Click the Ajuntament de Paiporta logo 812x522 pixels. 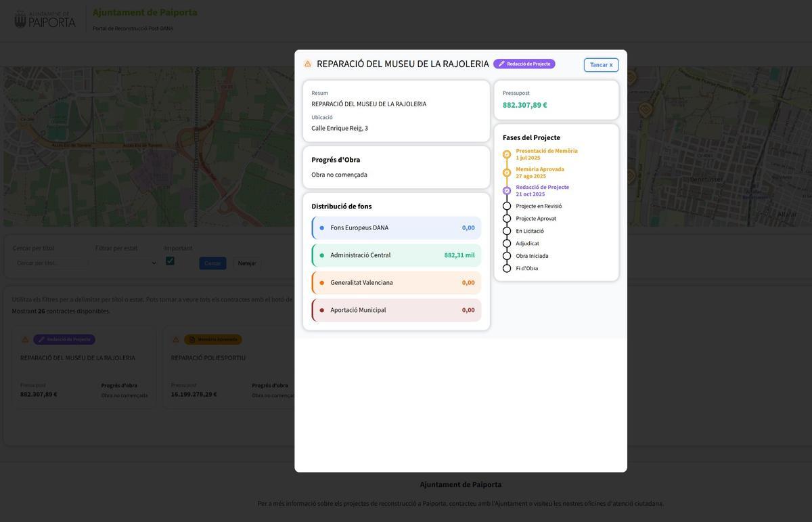[45, 19]
